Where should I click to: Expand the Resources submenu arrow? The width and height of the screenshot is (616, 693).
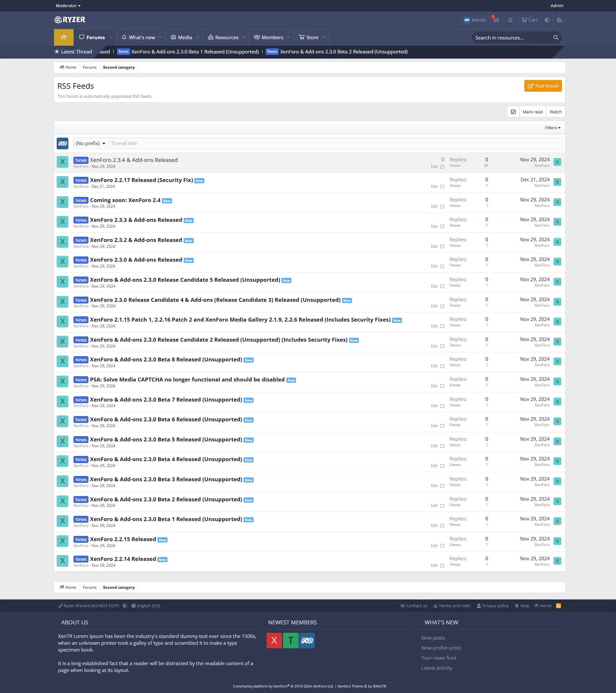pos(244,37)
